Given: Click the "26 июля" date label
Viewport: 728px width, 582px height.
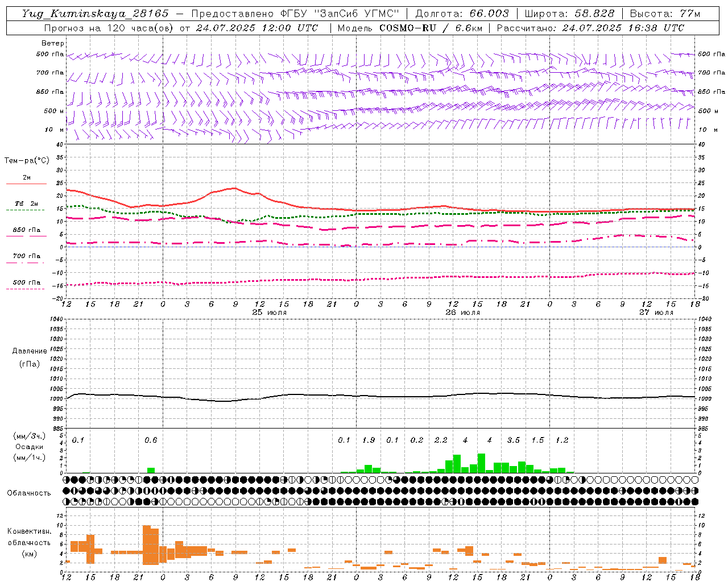Looking at the screenshot, I should (463, 313).
